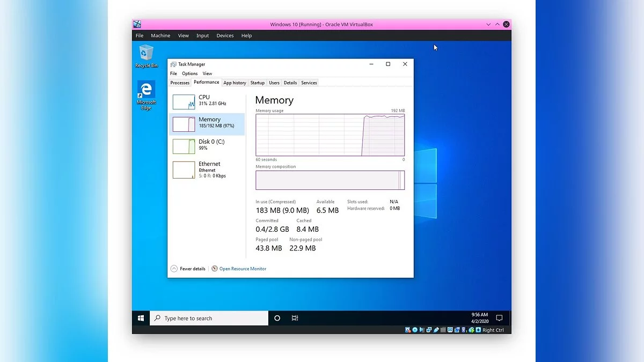Viewport: 644px width, 362px height.
Task: Click the '22.9 MB' non-paged pool value
Action: [x=303, y=248]
